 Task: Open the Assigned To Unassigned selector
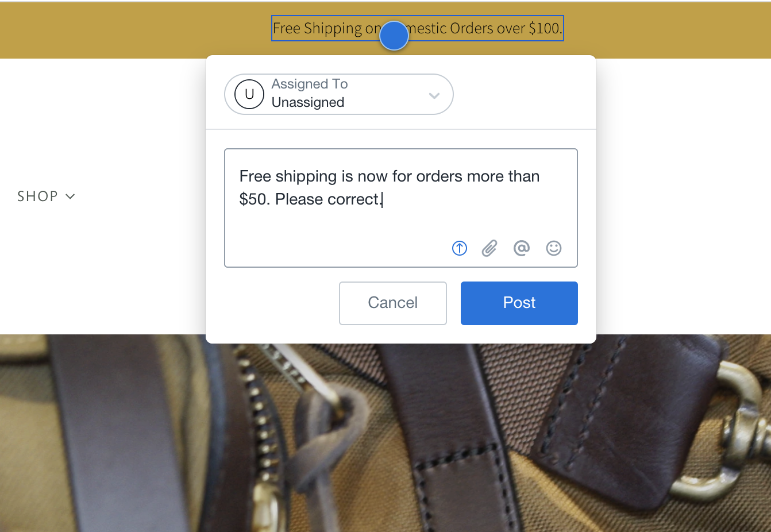pyautogui.click(x=339, y=94)
